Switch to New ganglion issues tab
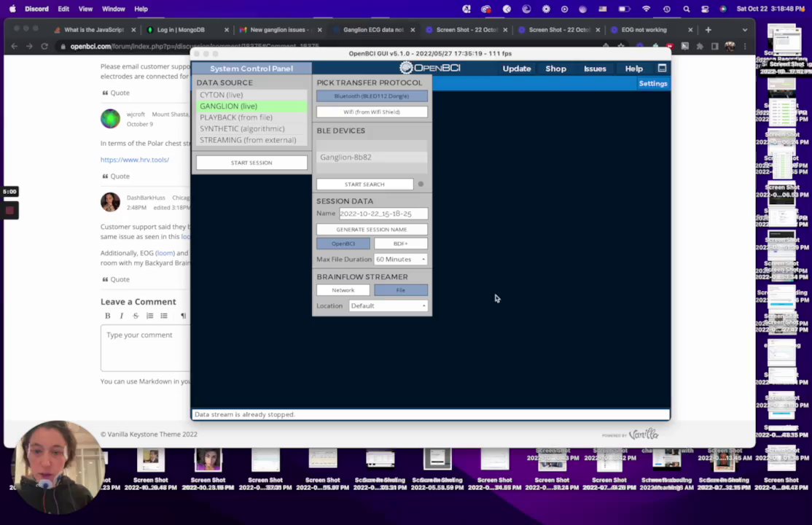The height and width of the screenshot is (525, 812). pyautogui.click(x=280, y=30)
